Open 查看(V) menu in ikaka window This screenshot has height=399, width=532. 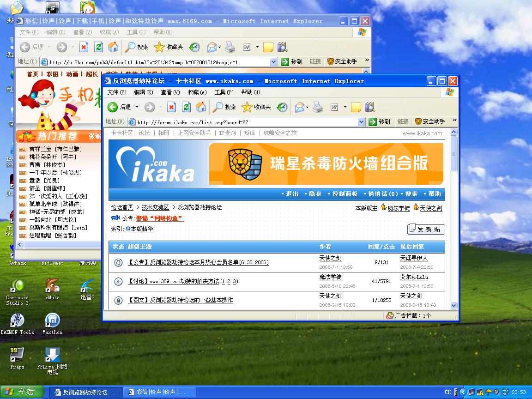click(x=170, y=92)
